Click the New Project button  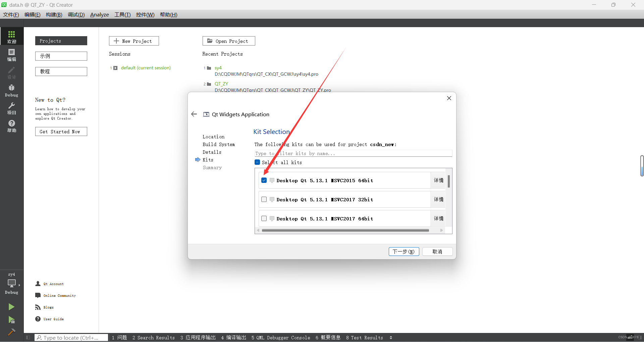pos(134,41)
